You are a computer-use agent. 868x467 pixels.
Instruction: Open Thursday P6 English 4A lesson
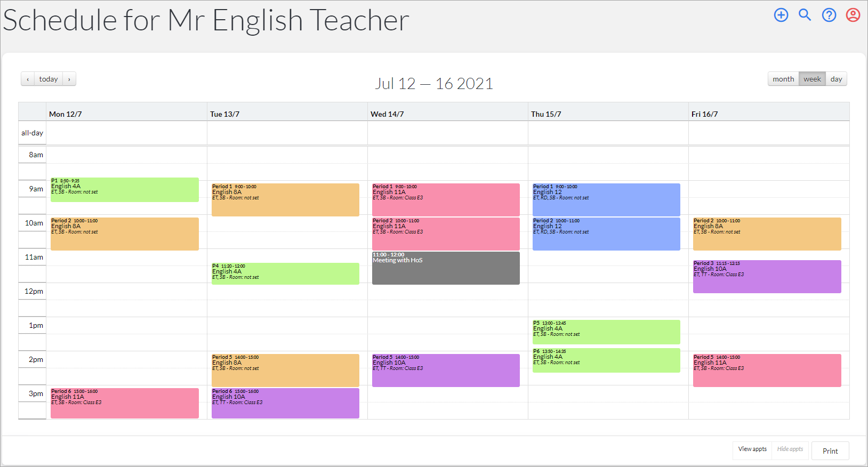pos(606,360)
